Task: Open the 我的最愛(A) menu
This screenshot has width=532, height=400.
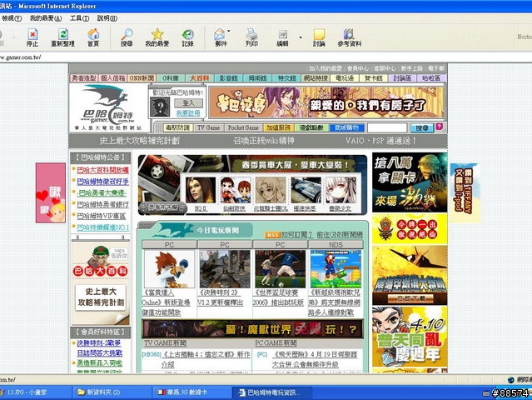Action: tap(46, 18)
